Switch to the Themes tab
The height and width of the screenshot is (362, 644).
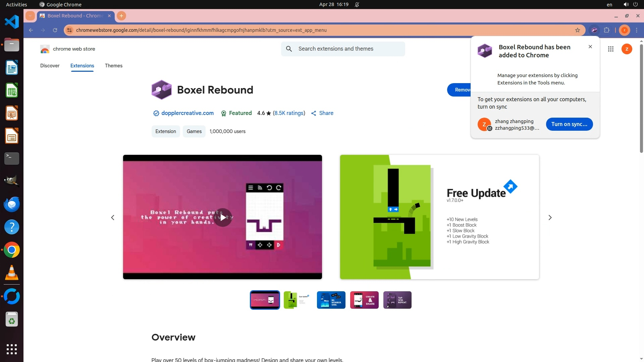click(x=113, y=66)
